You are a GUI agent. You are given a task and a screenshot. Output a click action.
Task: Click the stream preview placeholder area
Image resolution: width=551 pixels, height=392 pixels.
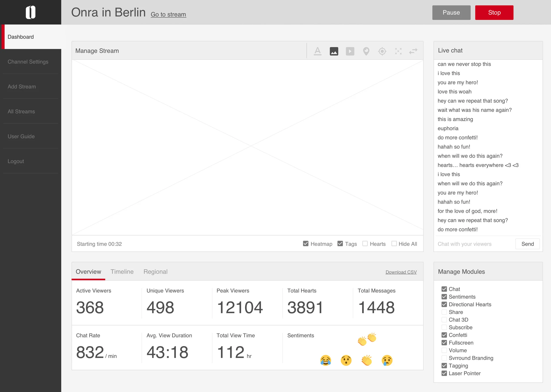coord(248,147)
